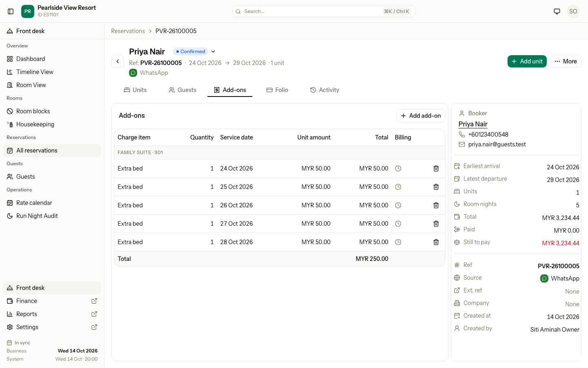
Task: Remove the 27 Oct 2026 Extra bed charge
Action: 436,224
